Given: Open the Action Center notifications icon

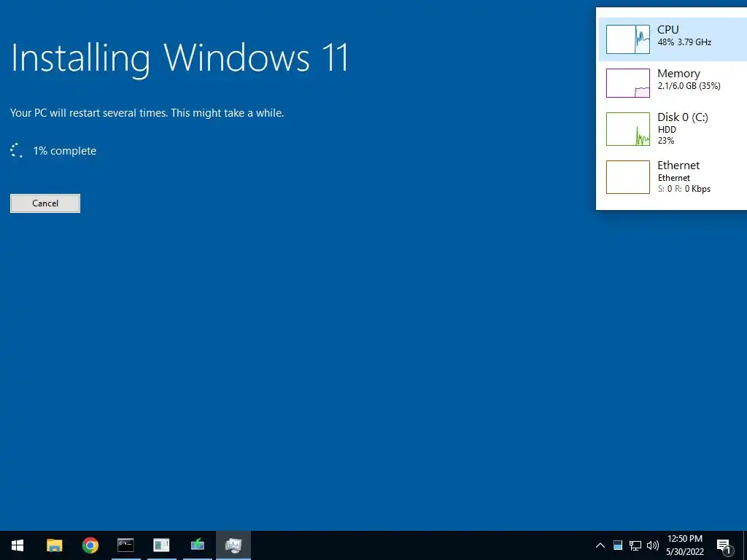Looking at the screenshot, I should (724, 545).
